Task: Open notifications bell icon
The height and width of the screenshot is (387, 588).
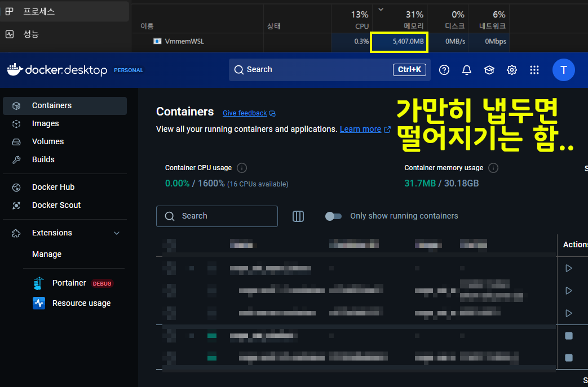Action: click(466, 70)
